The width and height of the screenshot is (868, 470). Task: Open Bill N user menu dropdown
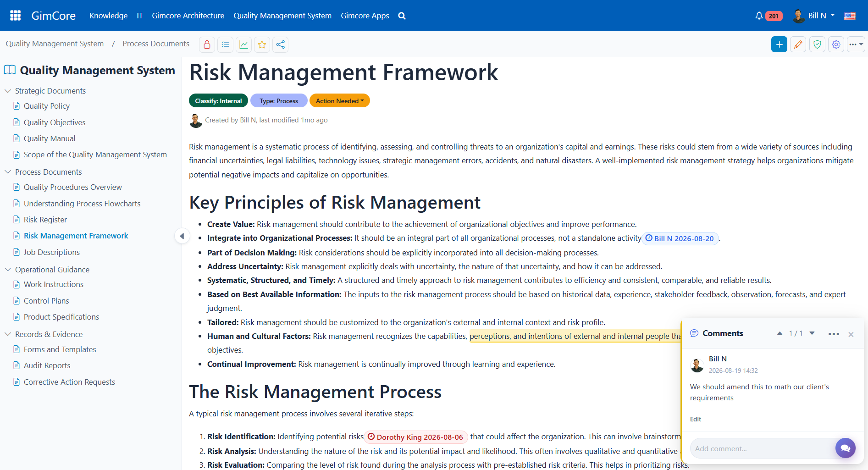pyautogui.click(x=814, y=16)
